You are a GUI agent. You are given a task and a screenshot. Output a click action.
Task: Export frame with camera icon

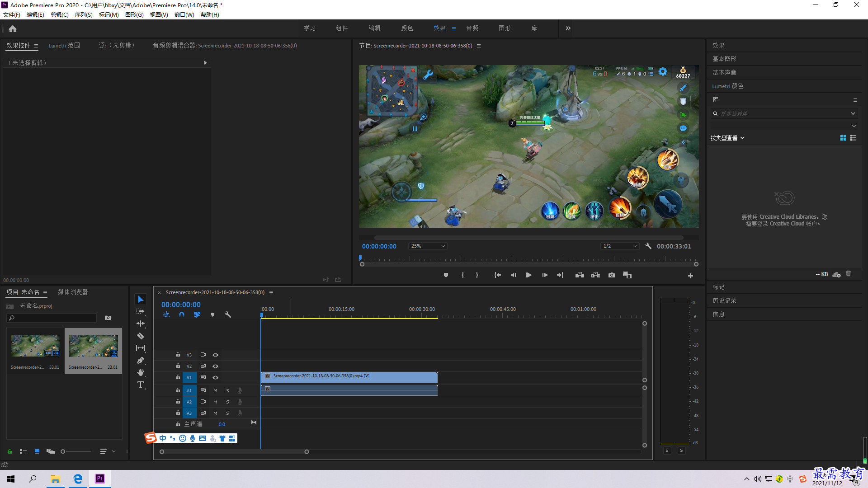point(612,275)
